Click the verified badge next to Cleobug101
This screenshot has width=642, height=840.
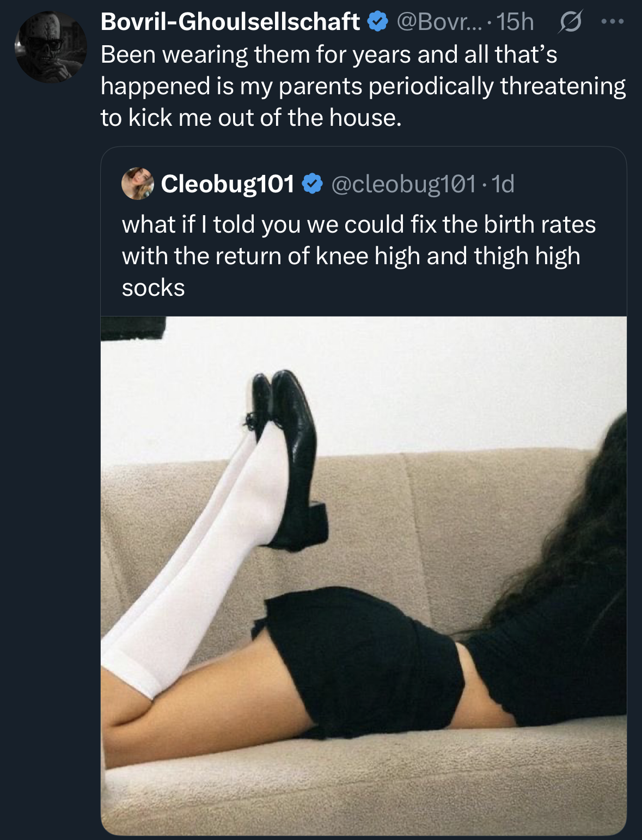point(312,184)
